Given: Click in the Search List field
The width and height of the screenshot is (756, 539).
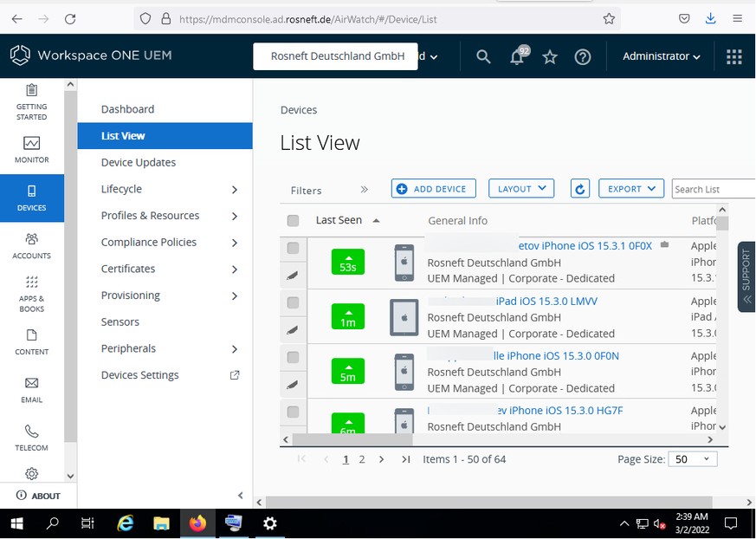Looking at the screenshot, I should pyautogui.click(x=712, y=189).
